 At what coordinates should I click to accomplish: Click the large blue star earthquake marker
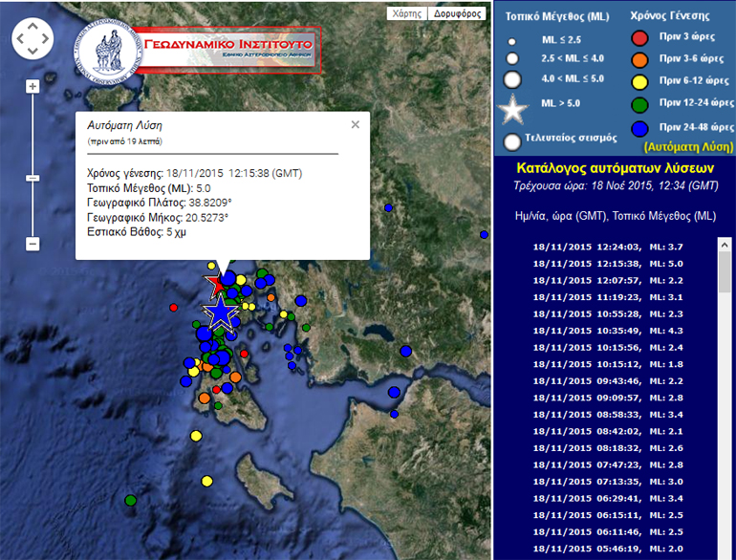coord(222,312)
